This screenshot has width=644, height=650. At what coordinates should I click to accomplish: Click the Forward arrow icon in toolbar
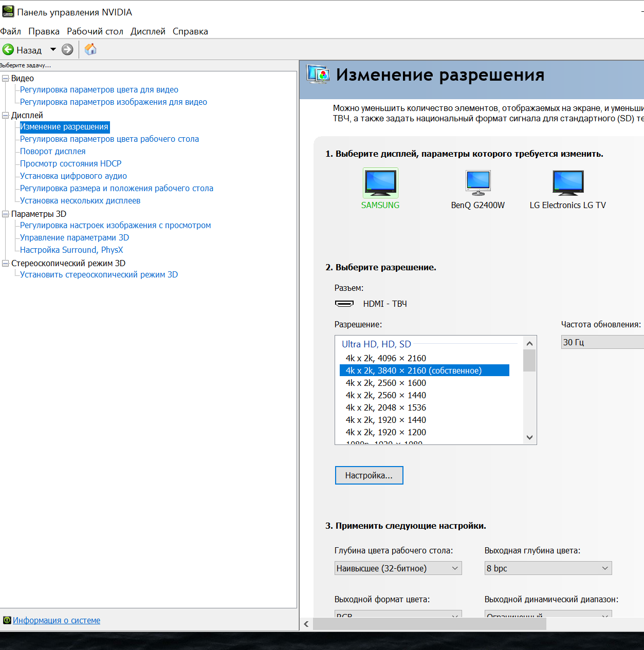click(67, 50)
